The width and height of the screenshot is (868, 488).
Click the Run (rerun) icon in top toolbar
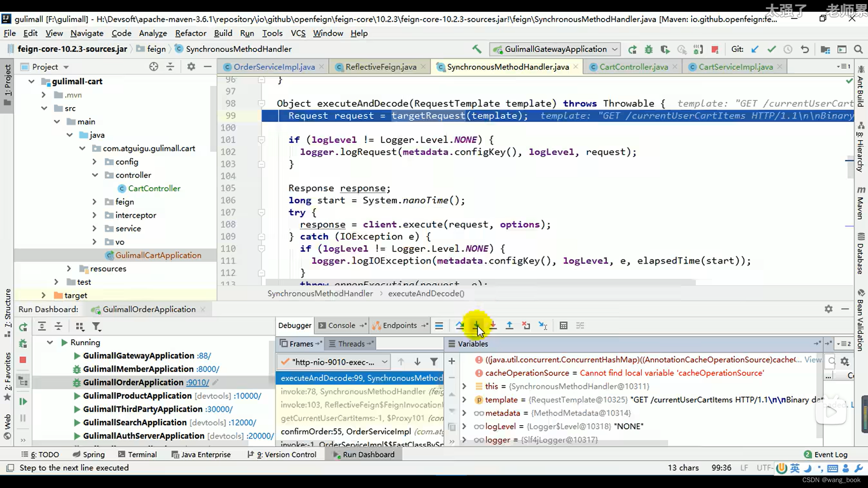coord(632,49)
